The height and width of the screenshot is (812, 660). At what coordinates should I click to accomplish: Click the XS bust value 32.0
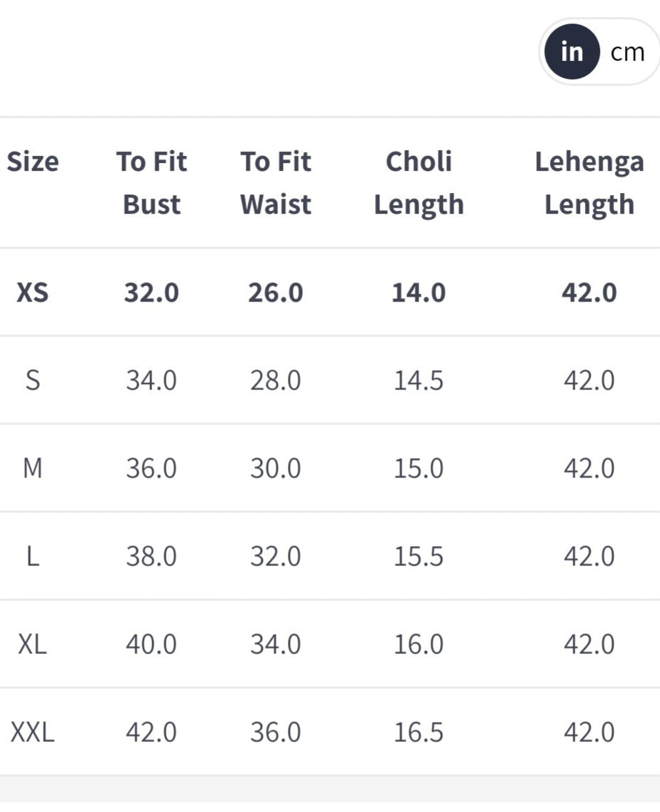[151, 292]
